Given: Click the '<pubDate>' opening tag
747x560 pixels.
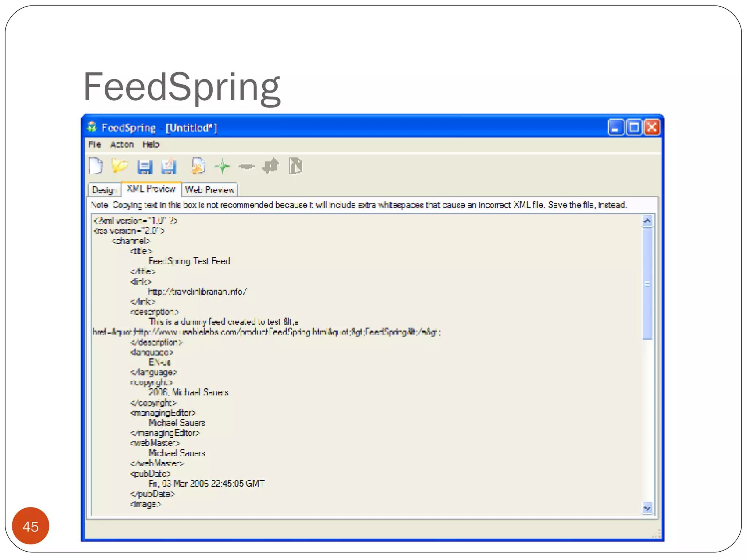Looking at the screenshot, I should click(x=150, y=474).
